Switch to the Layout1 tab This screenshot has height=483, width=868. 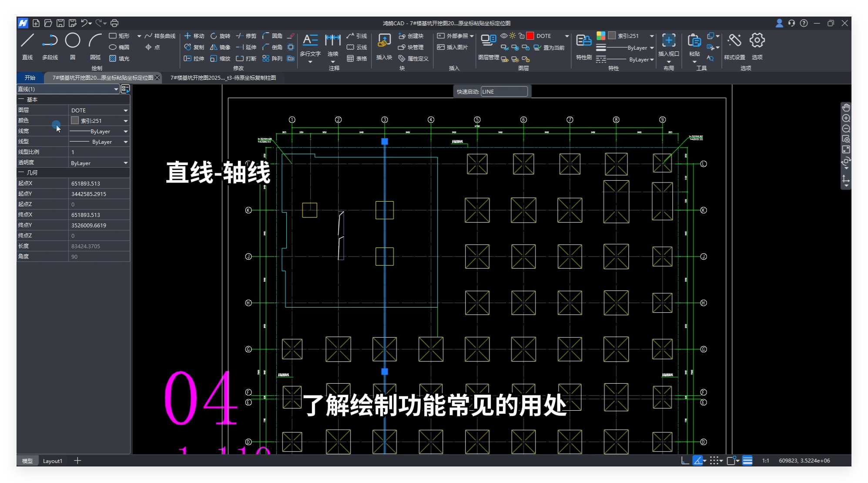tap(52, 461)
